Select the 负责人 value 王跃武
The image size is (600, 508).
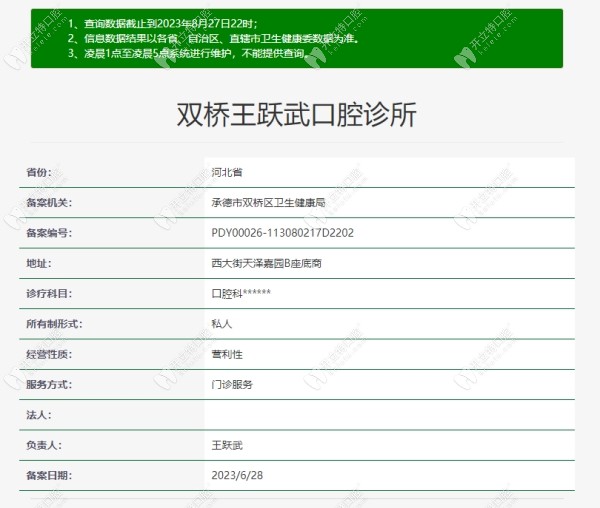point(227,445)
